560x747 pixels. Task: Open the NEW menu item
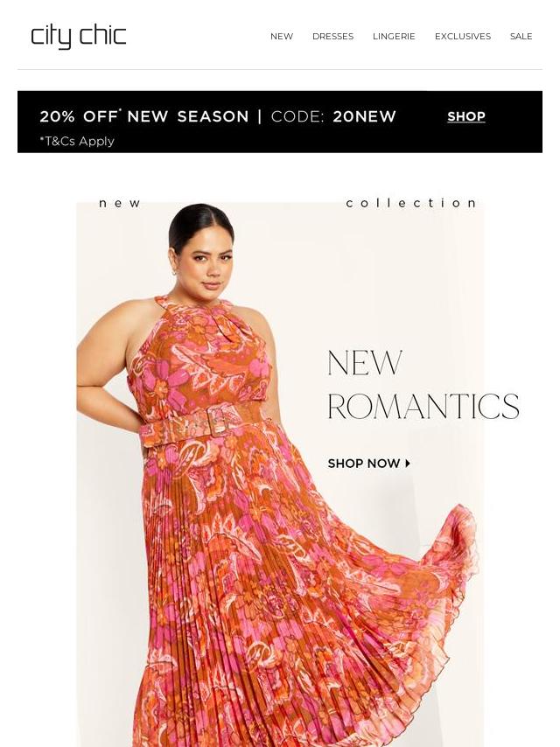tap(282, 36)
